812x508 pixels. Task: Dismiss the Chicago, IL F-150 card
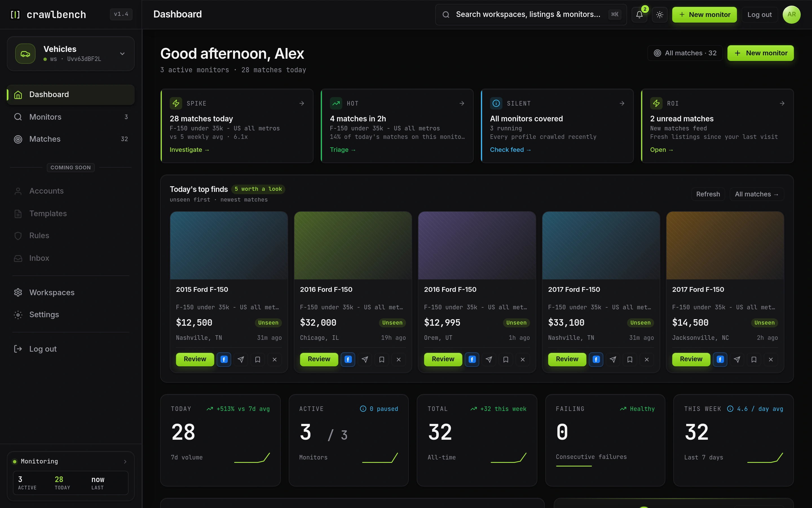pyautogui.click(x=399, y=360)
